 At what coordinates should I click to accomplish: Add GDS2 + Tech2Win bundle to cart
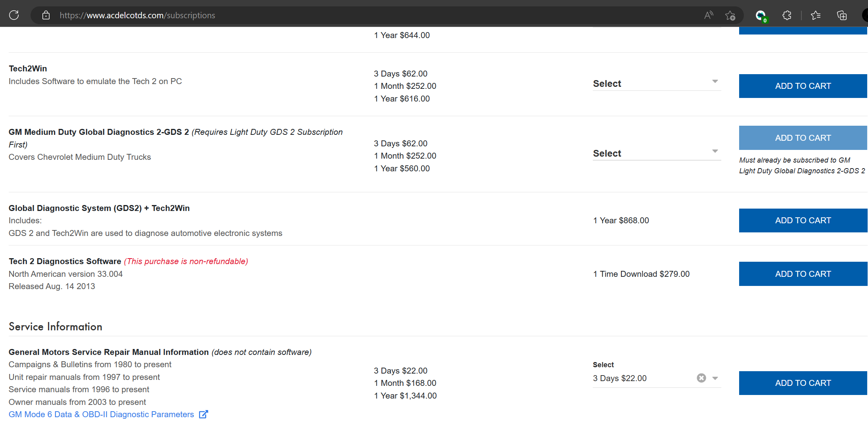[803, 220]
